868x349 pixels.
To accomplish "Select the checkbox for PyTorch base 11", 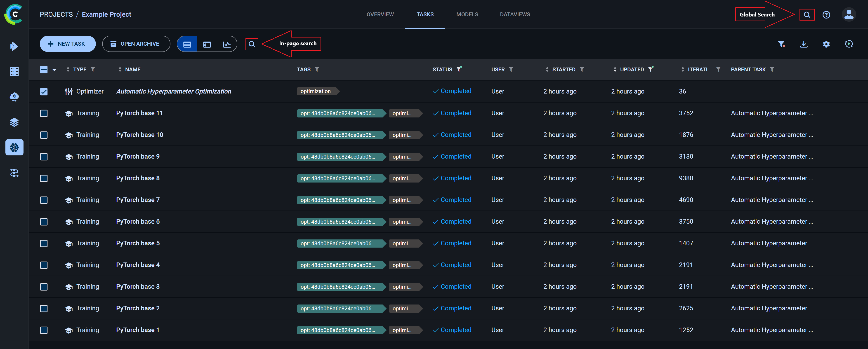I will tap(44, 113).
